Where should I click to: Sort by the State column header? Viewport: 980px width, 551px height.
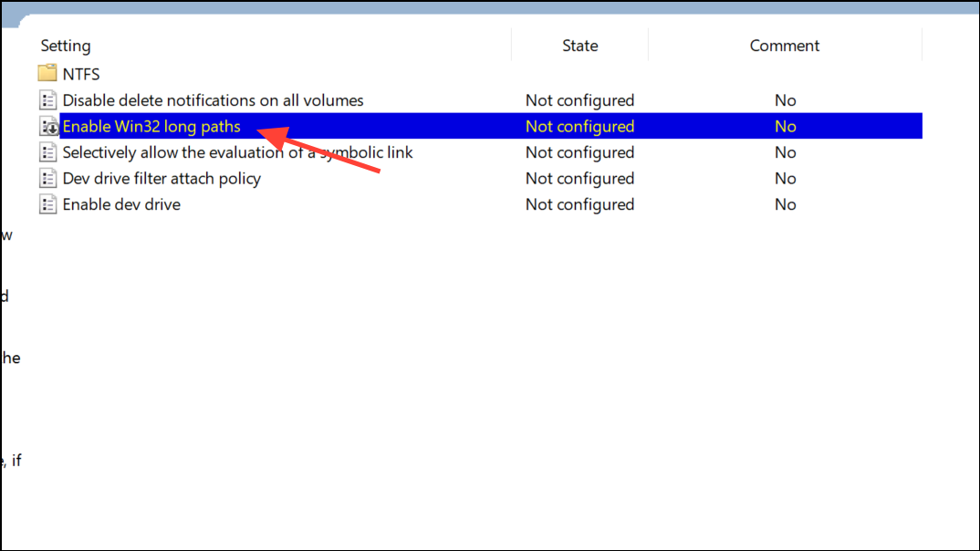[579, 46]
